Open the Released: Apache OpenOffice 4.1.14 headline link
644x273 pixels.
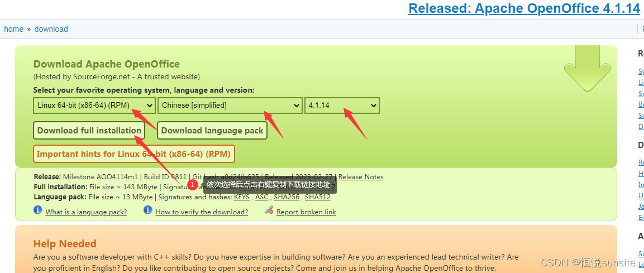click(524, 8)
